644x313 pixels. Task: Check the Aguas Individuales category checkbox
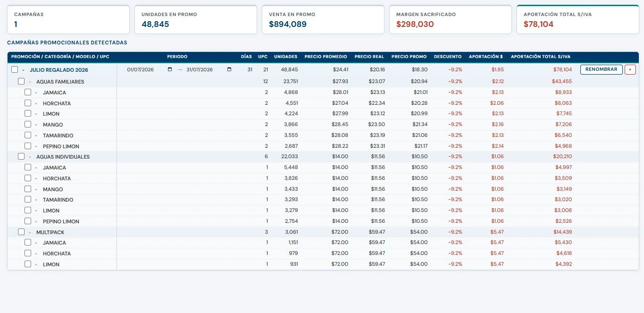pyautogui.click(x=21, y=156)
